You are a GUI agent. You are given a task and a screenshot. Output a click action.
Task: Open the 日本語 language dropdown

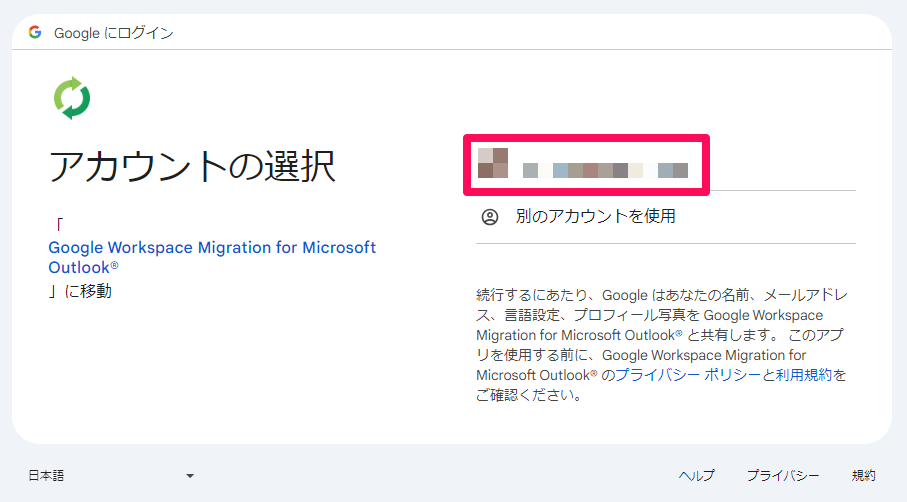pos(111,476)
